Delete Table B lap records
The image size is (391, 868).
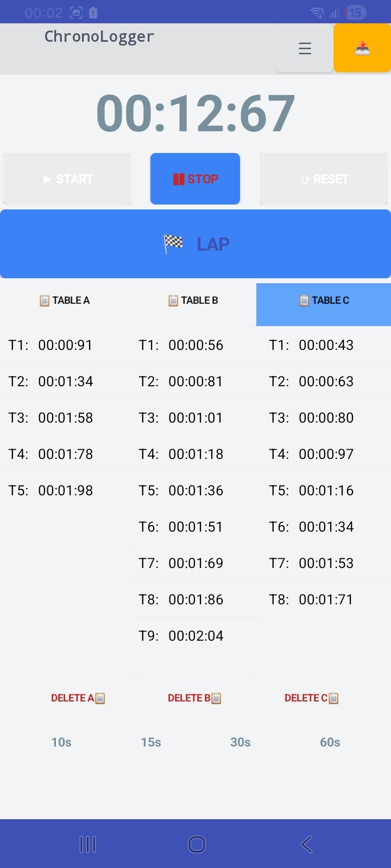pos(194,698)
